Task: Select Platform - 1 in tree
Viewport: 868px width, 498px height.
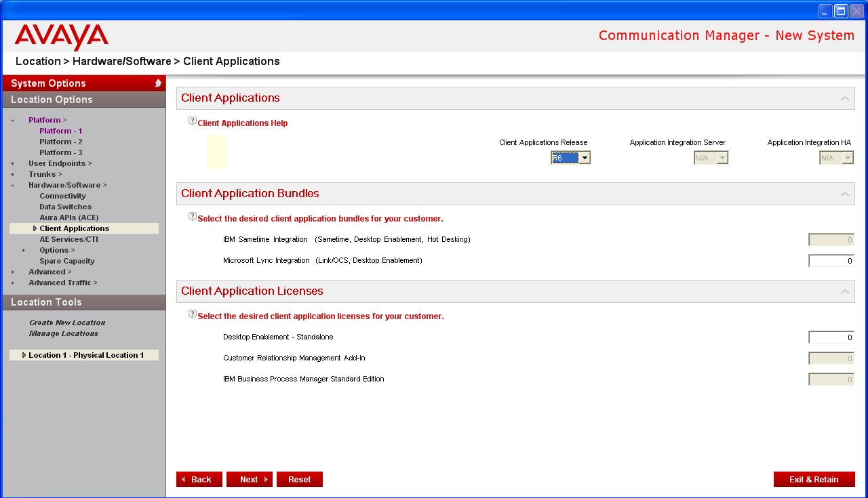Action: (x=61, y=131)
